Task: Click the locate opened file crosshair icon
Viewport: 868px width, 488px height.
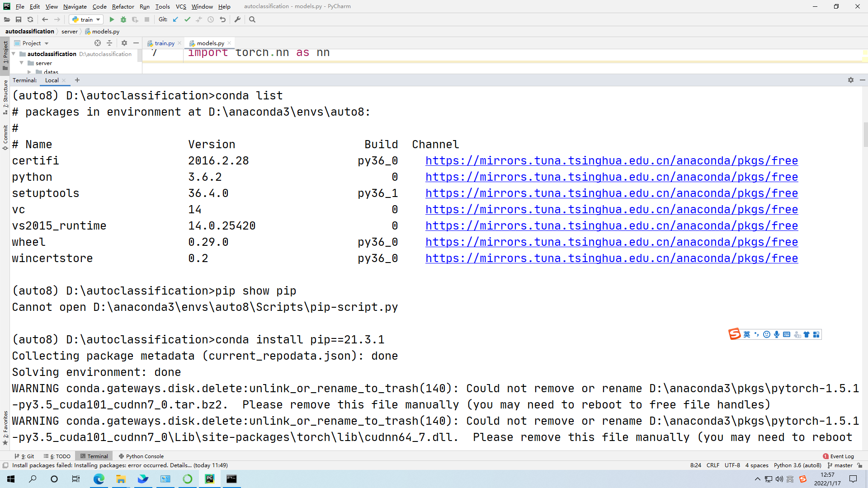Action: [x=98, y=43]
